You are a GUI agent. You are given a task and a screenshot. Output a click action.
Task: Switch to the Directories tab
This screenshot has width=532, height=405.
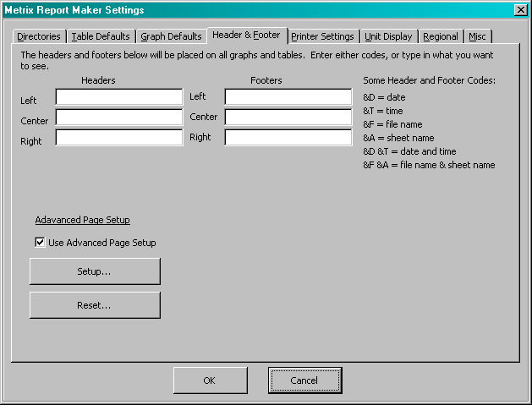tap(39, 36)
